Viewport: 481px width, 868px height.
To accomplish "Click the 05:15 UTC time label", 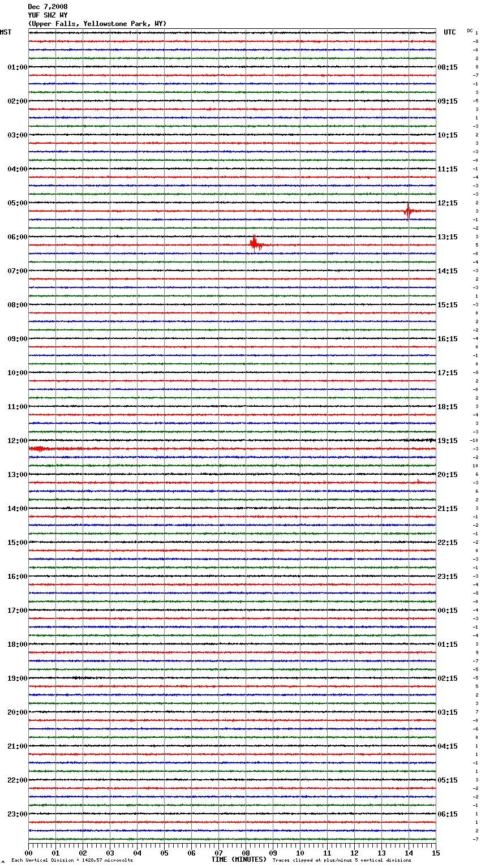I will (448, 780).
